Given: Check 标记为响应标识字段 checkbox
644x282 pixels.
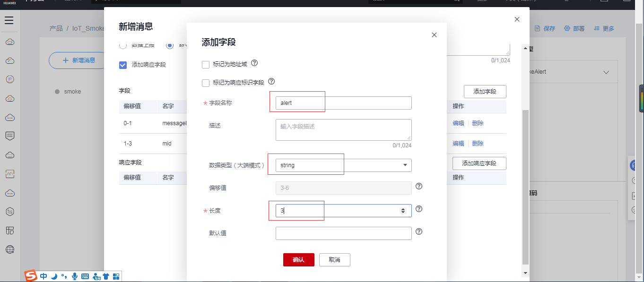Looking at the screenshot, I should (206, 83).
